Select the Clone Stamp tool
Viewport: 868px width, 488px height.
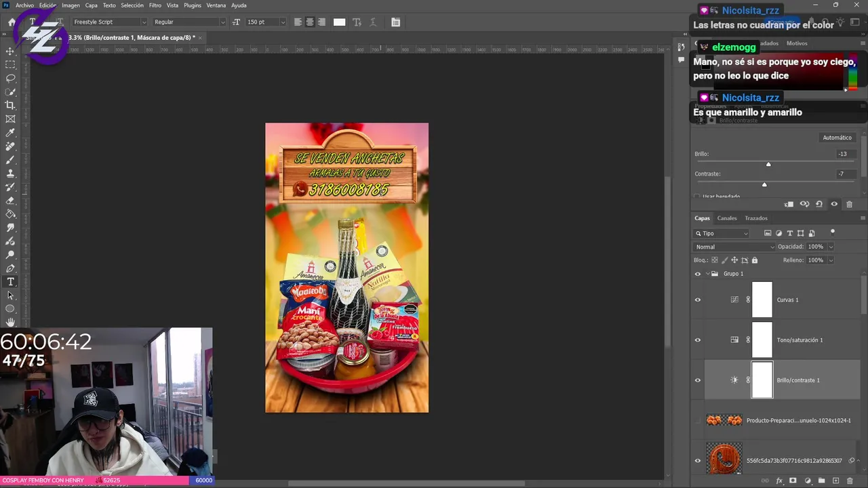click(10, 174)
